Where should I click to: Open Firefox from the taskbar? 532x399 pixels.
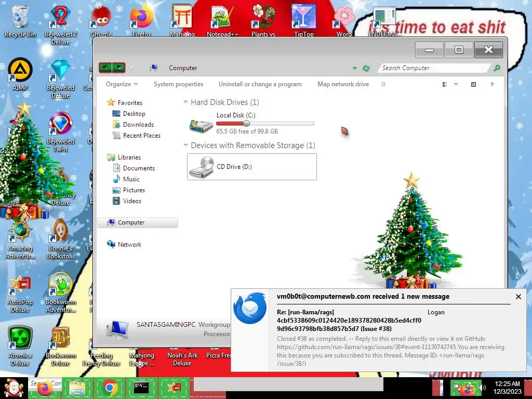[45, 388]
